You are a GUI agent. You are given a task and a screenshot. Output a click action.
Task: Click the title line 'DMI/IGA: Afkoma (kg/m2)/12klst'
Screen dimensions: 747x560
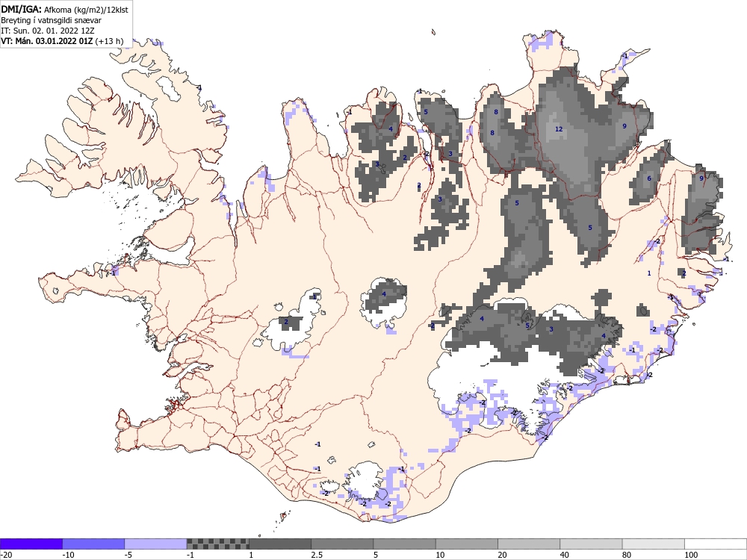64,9
